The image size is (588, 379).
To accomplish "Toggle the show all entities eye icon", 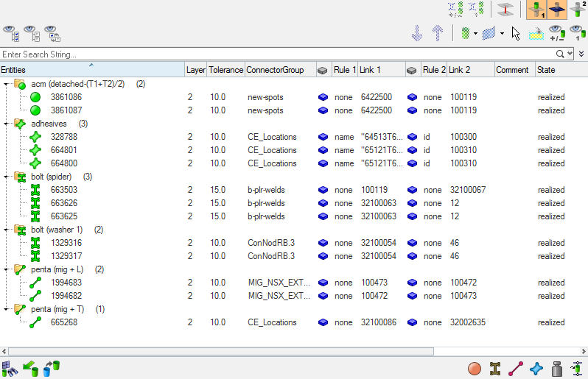I will (10, 33).
